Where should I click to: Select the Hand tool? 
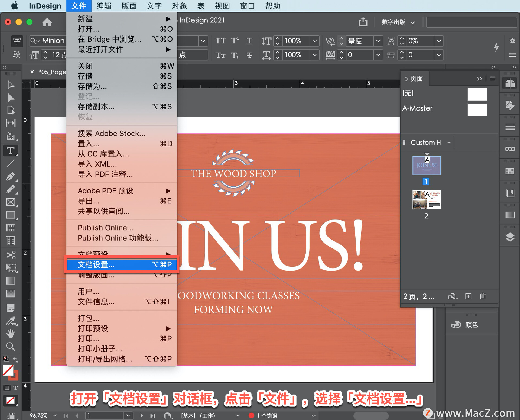click(11, 334)
